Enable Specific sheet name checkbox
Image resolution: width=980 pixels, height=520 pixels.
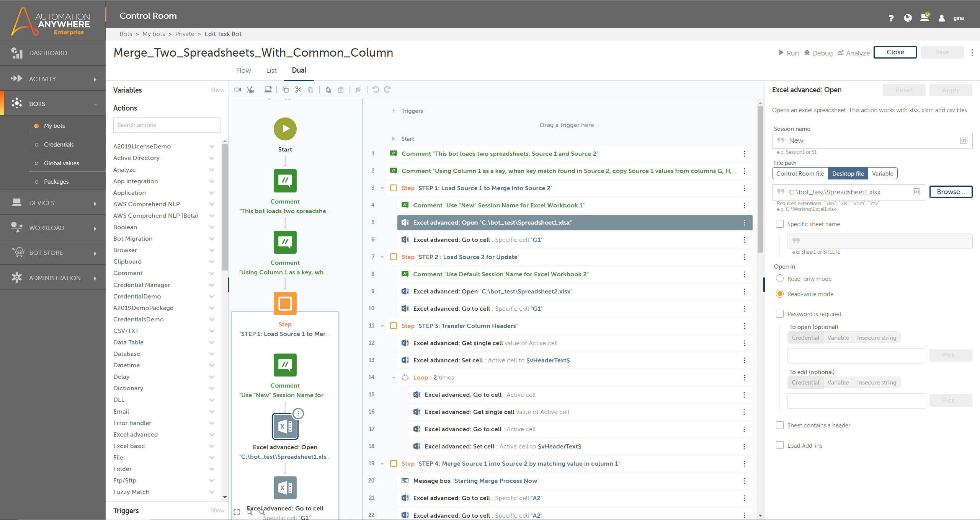780,224
